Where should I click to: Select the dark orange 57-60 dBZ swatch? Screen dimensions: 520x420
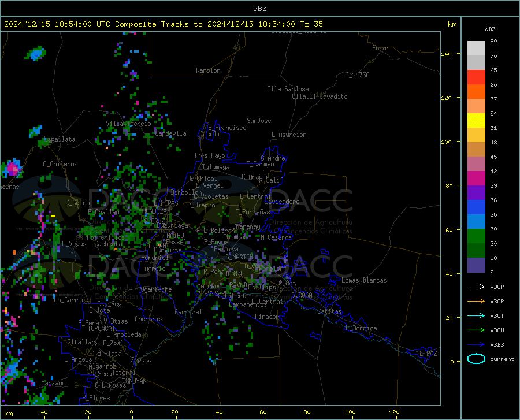point(476,92)
